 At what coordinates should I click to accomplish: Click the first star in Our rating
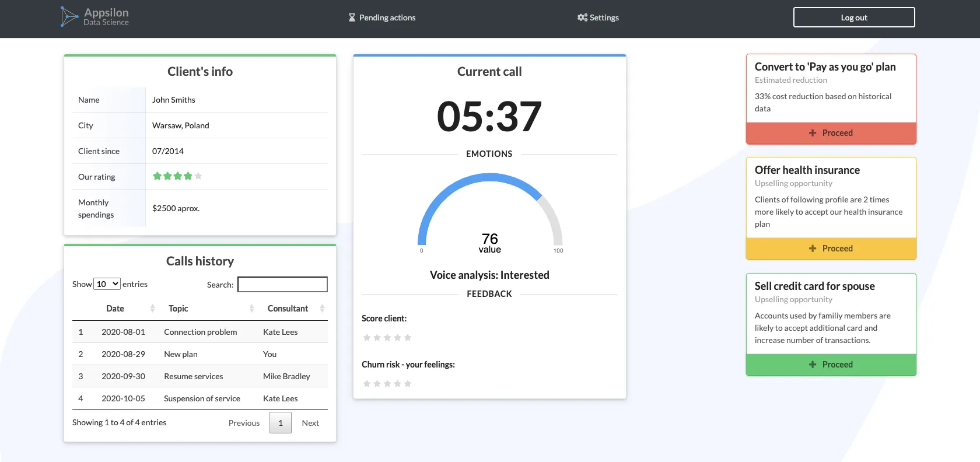pos(157,176)
